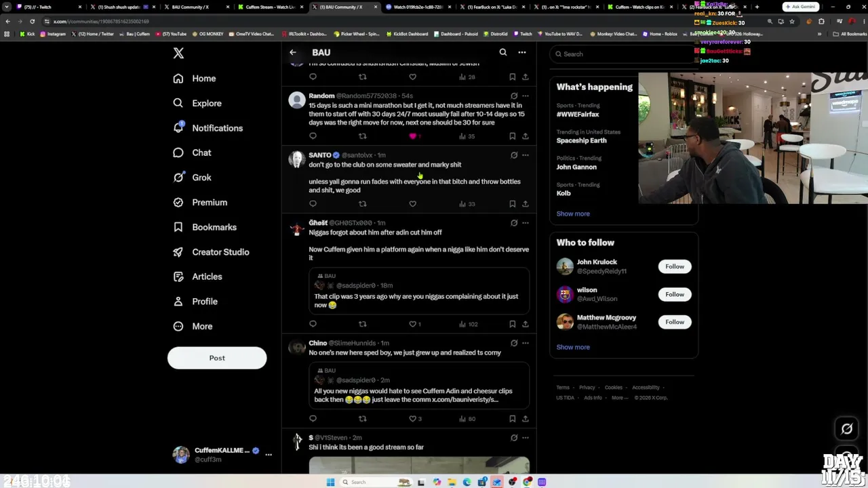868x488 pixels.
Task: Bookmark Random's 15 days marathon post
Action: [x=512, y=136]
